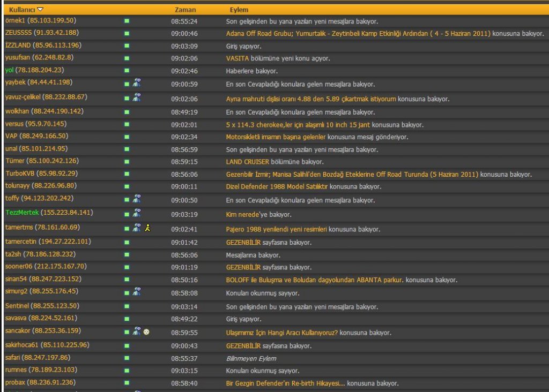This screenshot has width=549, height=392.
Task: Click the ICQ flower icon for sancakor
Action: 146,332
